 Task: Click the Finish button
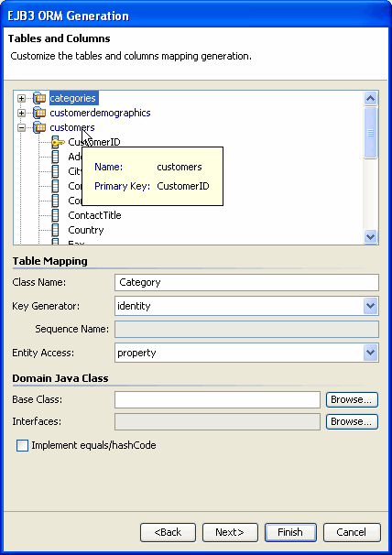coord(290,532)
